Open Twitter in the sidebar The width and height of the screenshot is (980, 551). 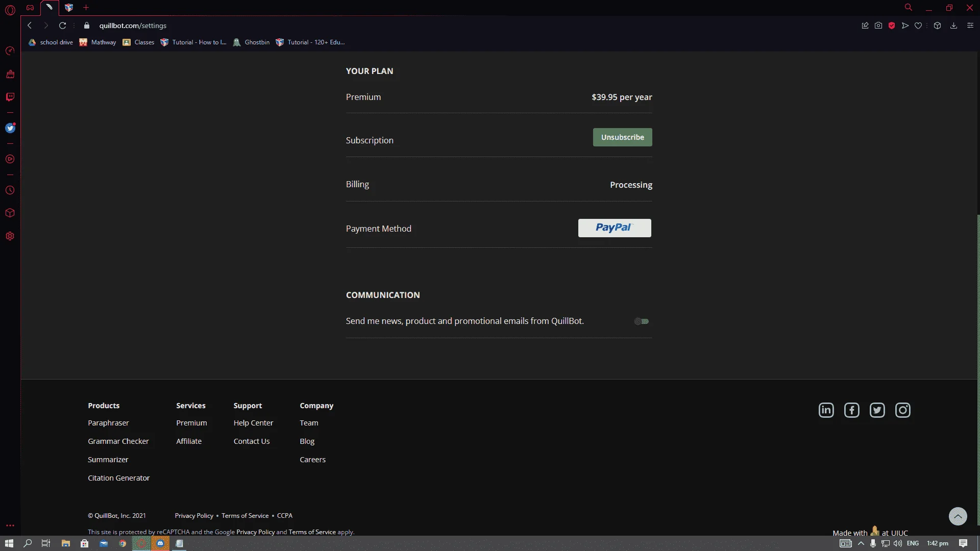(10, 128)
